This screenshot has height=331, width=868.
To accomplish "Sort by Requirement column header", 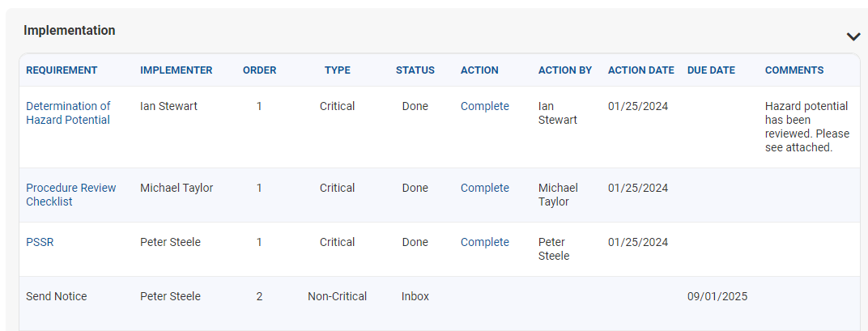I will click(x=62, y=70).
